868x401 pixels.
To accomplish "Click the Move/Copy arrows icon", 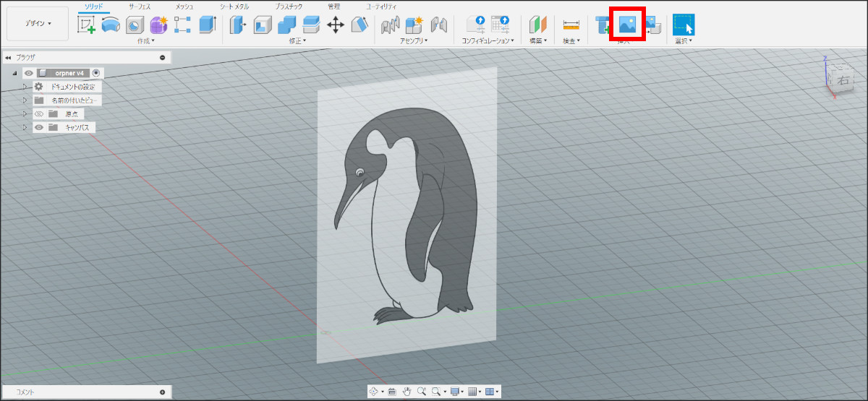I will point(335,25).
